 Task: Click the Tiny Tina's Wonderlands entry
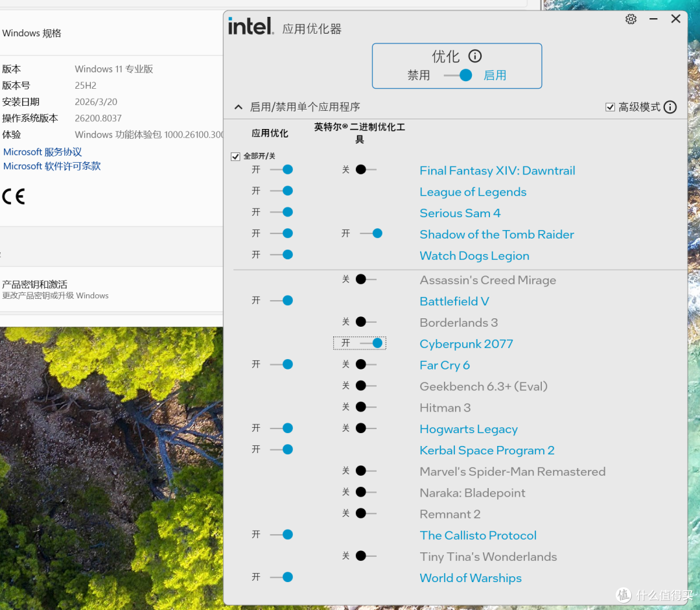tap(488, 557)
